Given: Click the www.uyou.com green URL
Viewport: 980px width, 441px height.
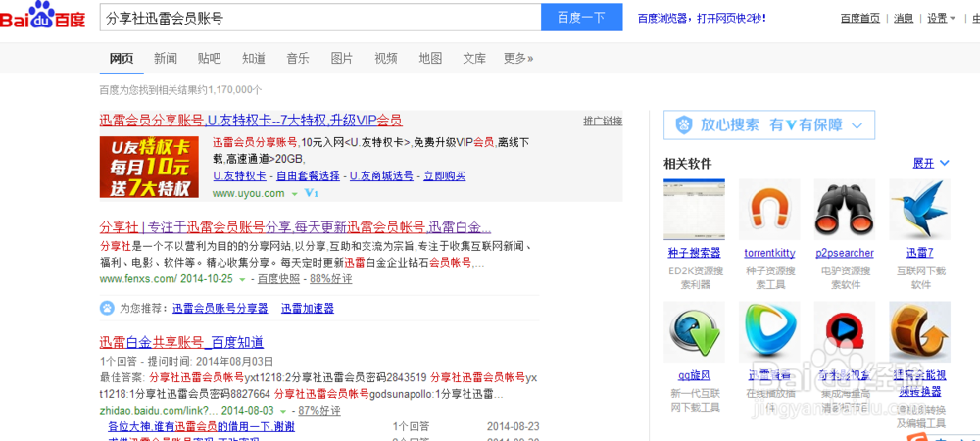Looking at the screenshot, I should [x=249, y=194].
